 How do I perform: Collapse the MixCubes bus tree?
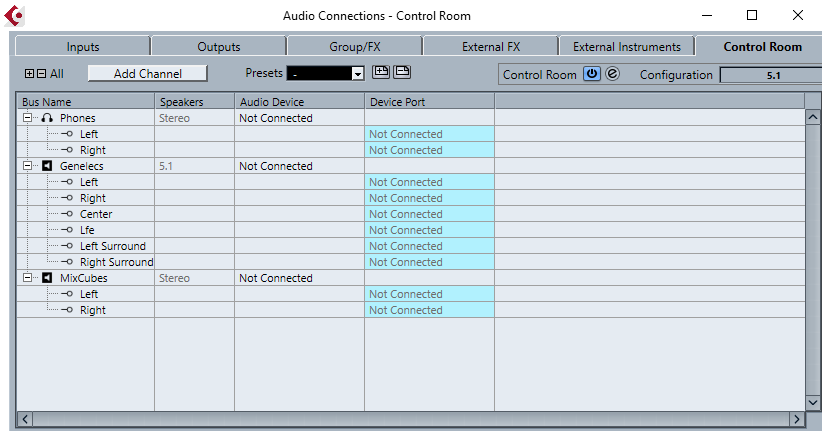click(x=28, y=278)
